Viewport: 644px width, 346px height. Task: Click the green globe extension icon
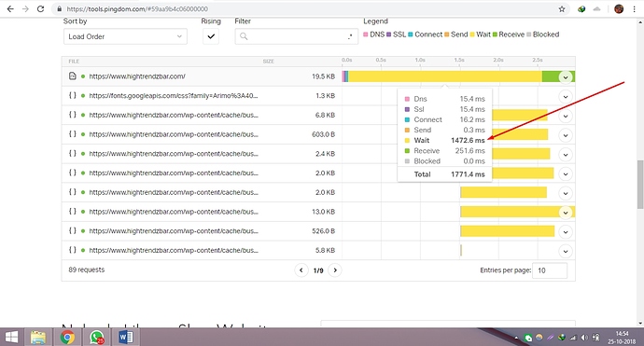[x=581, y=9]
